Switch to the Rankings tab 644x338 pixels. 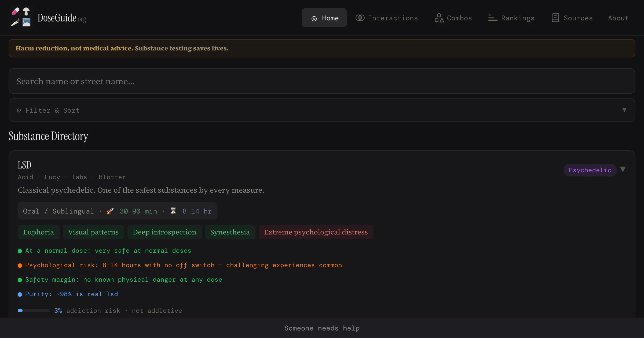coord(517,18)
